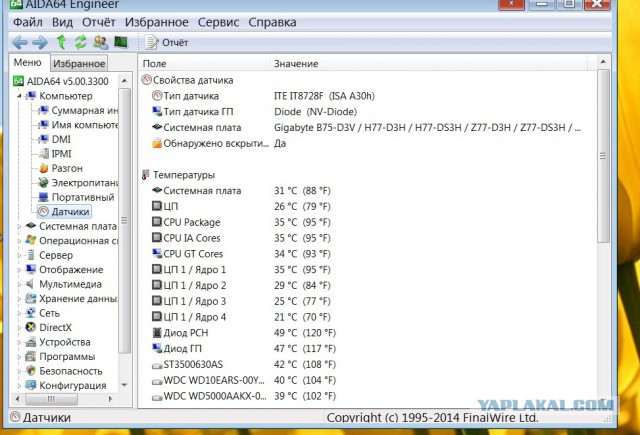The image size is (640, 435).
Task: Open the Отчёт menu in menu bar
Action: point(99,22)
